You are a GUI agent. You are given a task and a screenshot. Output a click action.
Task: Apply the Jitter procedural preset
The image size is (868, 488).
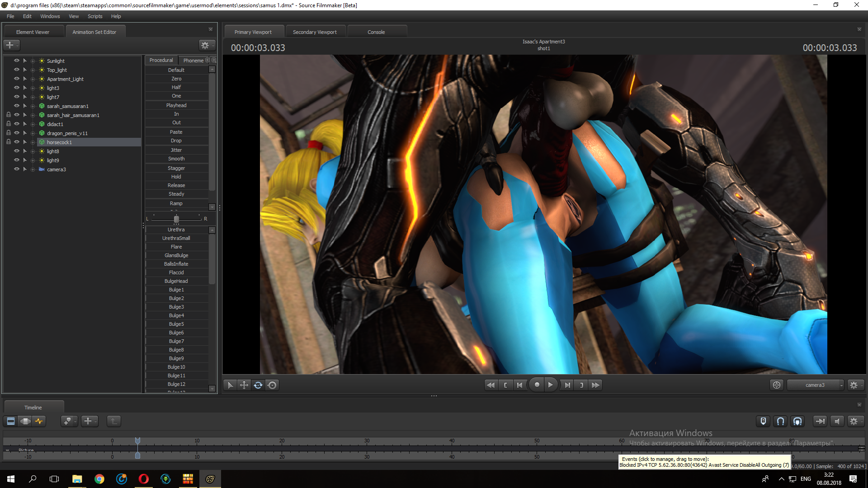[x=176, y=150]
